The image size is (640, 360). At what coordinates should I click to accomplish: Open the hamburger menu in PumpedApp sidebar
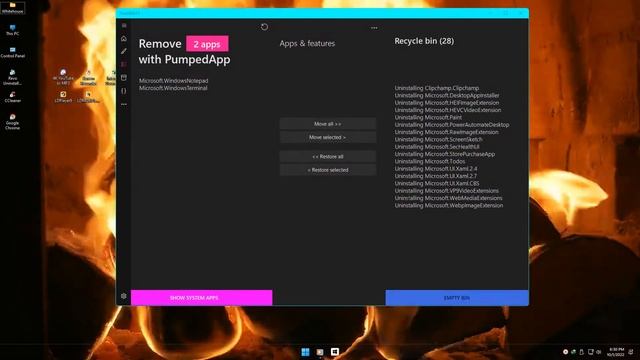(124, 25)
